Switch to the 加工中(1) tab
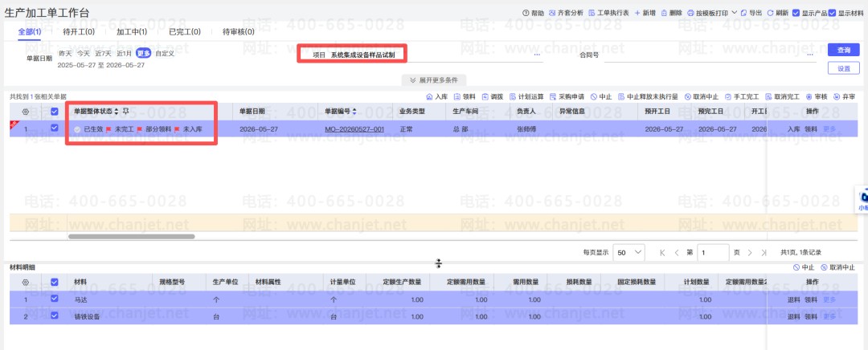Viewport: 868px width, 350px height. (132, 31)
